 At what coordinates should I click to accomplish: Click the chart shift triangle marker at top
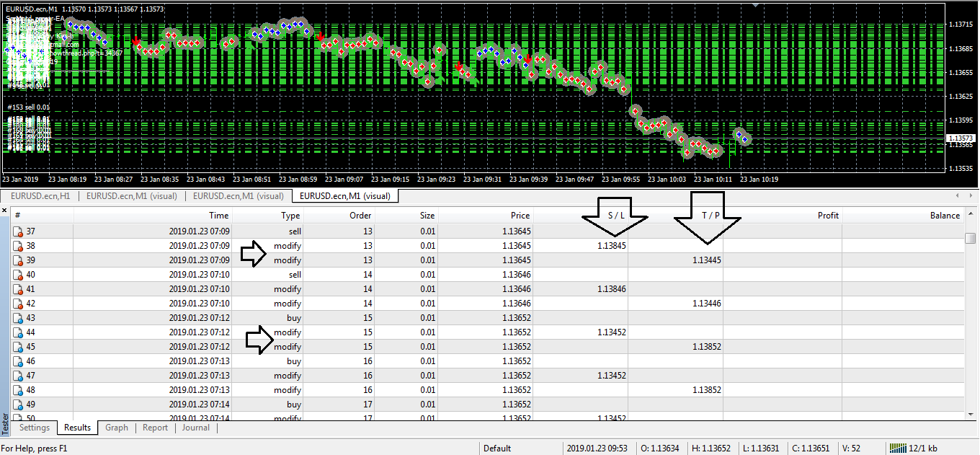pyautogui.click(x=755, y=5)
